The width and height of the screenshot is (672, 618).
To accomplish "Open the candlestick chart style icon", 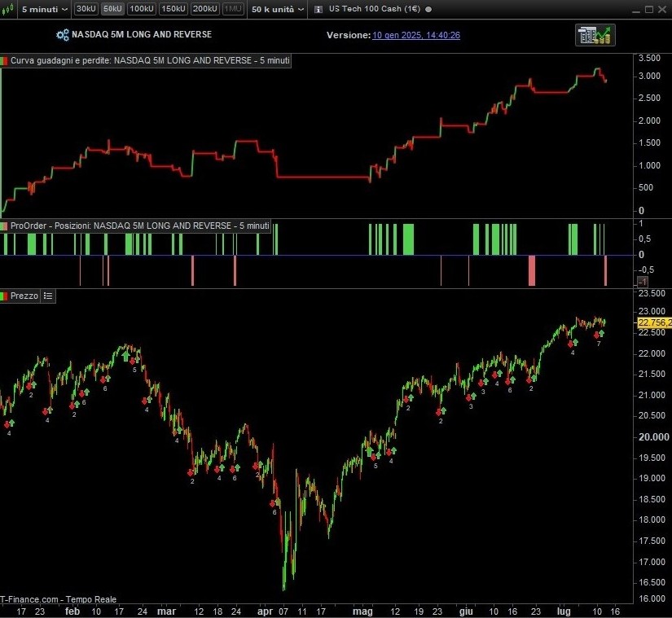I will click(7, 9).
